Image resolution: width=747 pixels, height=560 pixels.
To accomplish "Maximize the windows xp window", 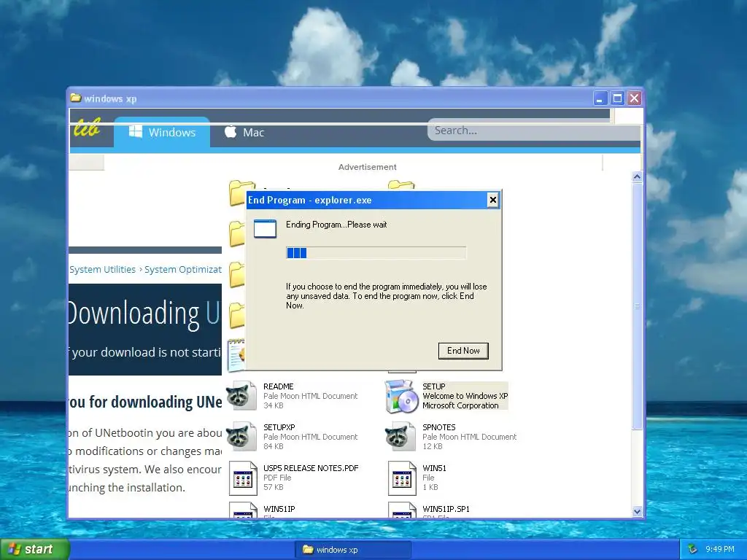I will pyautogui.click(x=617, y=98).
